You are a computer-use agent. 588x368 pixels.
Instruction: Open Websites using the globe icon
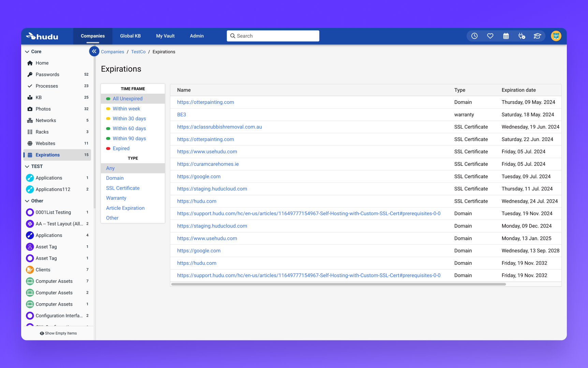coord(30,143)
